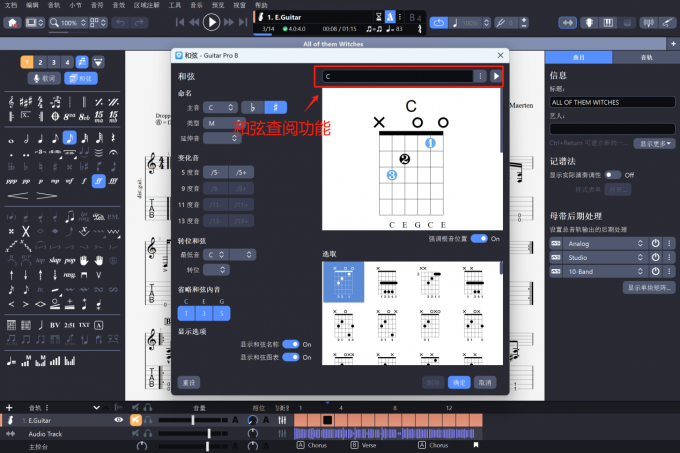Open the root note C dropdown
The width and height of the screenshot is (680, 453).
click(220, 107)
